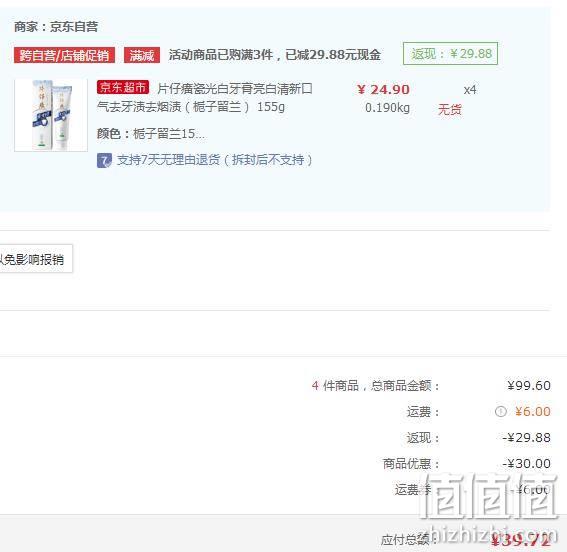Click the 返现 ¥29.88 green badge
567x552 pixels.
click(450, 54)
